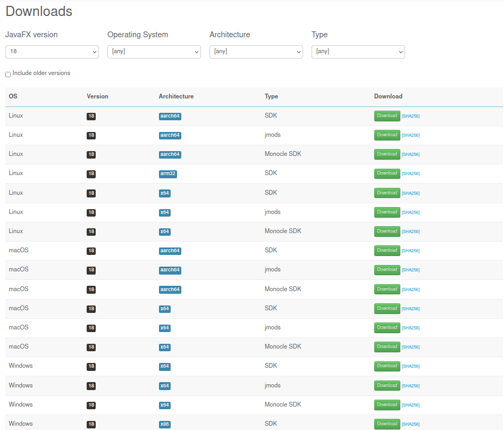Viewport: 504px width, 430px height.
Task: Click the Version column header
Action: (x=97, y=96)
